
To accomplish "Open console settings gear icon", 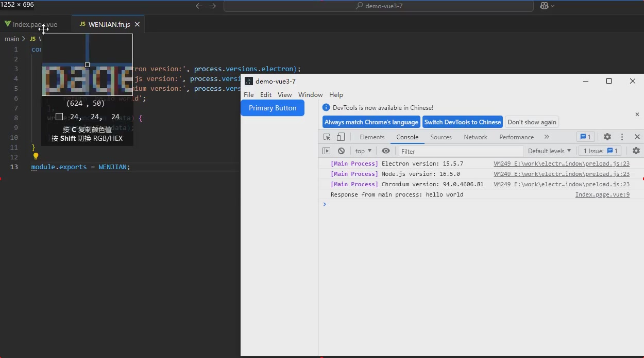I will pos(636,151).
